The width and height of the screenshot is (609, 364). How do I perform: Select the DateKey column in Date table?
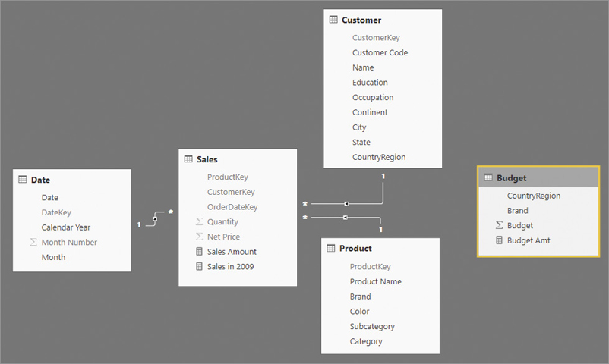click(x=56, y=212)
